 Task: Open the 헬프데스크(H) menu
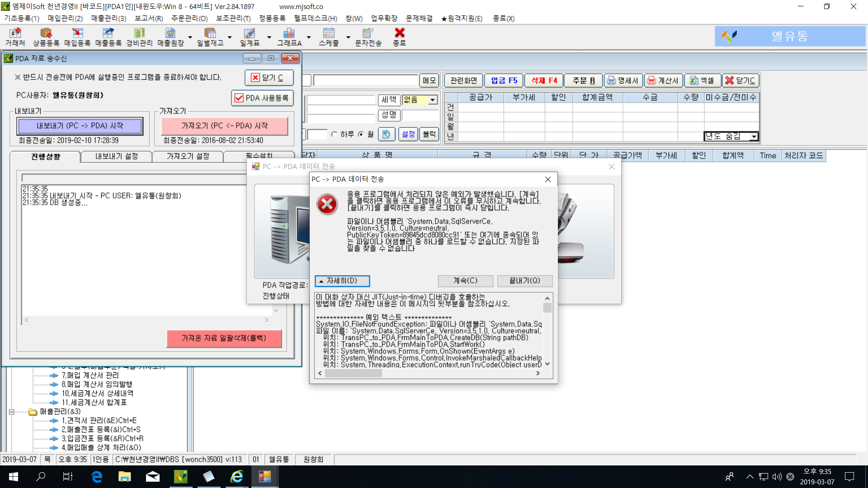[x=316, y=19]
